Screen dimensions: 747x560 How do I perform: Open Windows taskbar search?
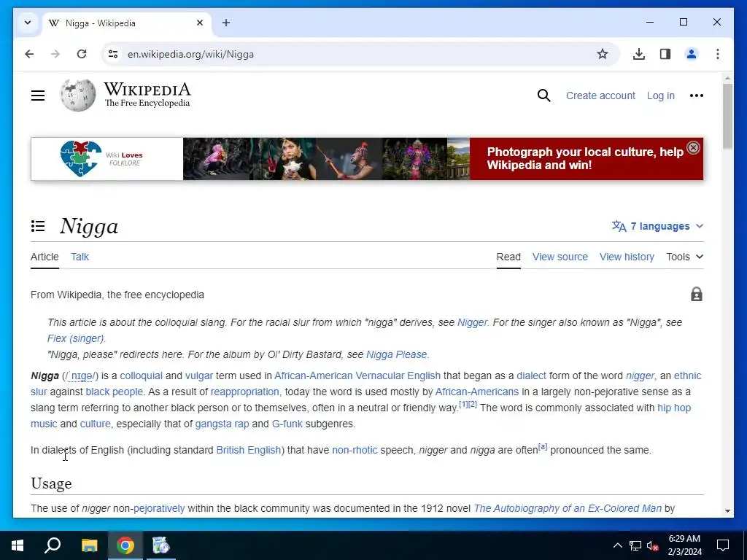[x=53, y=545]
